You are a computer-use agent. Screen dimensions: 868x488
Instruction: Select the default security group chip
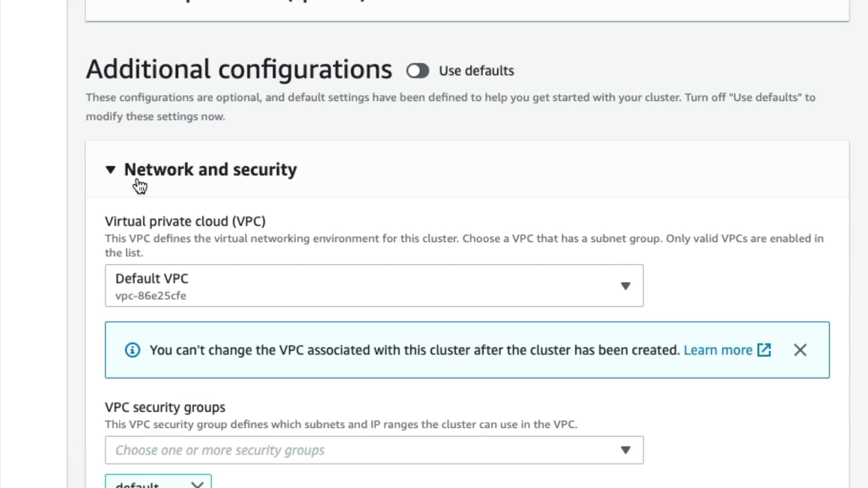coord(137,484)
